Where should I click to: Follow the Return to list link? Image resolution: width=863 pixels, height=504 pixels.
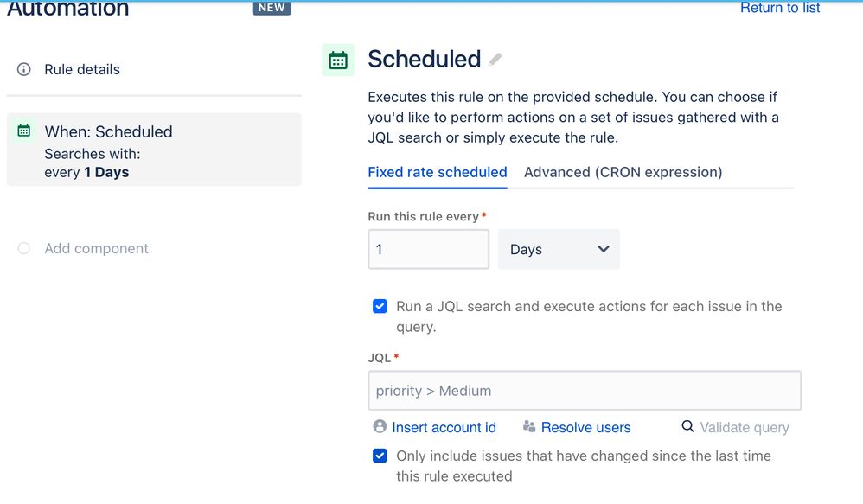coord(780,8)
